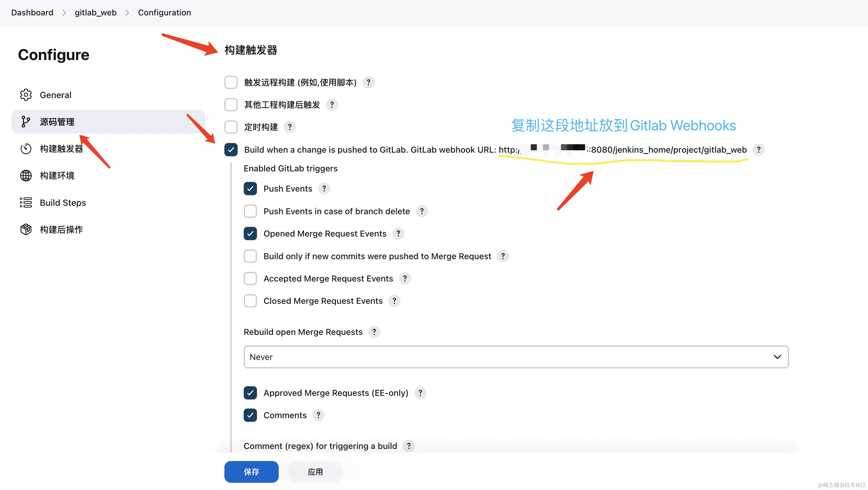Click the 构建后操作 package icon
868x490 pixels.
coord(26,230)
